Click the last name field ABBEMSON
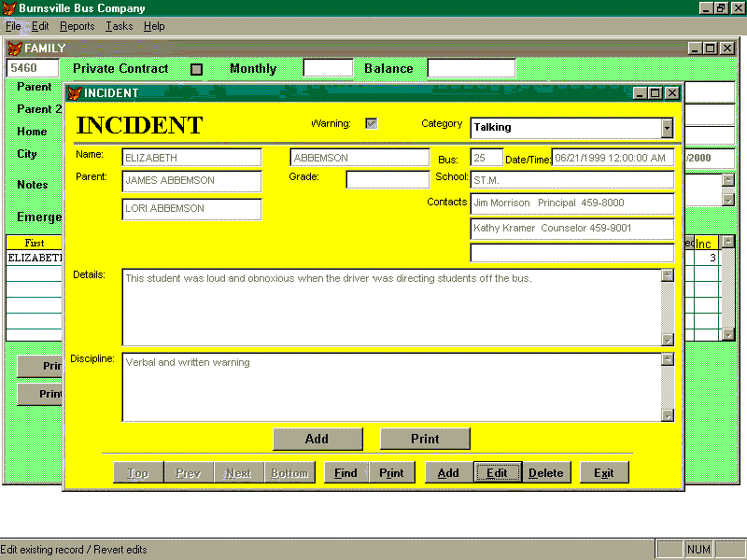This screenshot has height=560, width=747. (359, 158)
